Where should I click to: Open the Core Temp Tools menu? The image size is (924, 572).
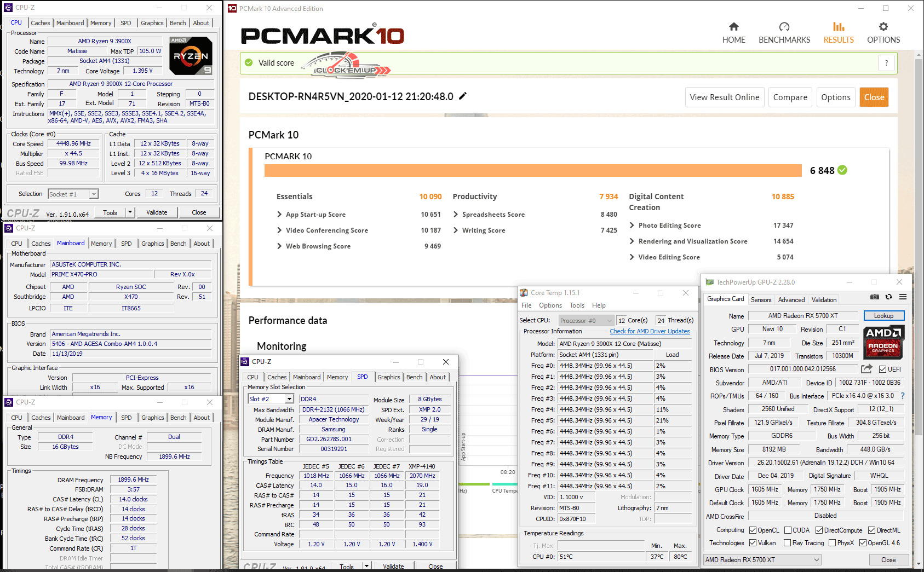[x=577, y=305]
